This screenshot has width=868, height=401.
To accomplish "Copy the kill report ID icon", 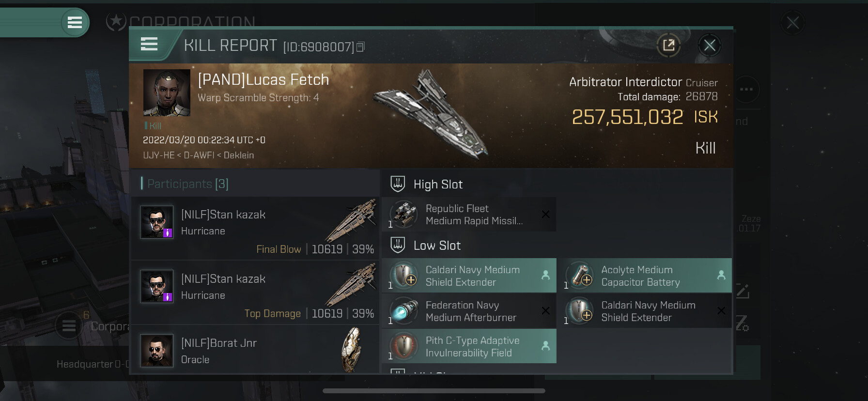I will 360,47.
